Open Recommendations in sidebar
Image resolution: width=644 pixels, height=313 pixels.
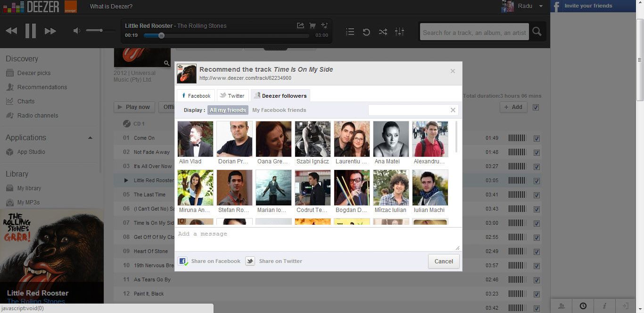[42, 87]
